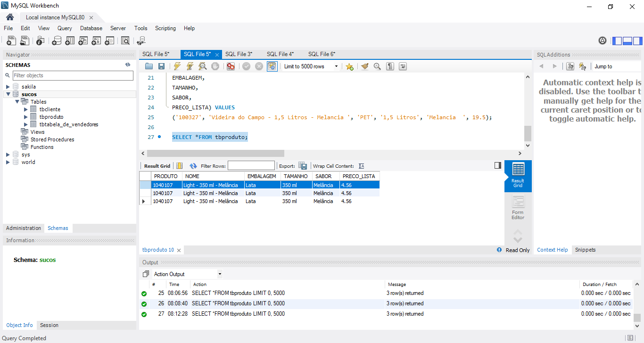Refresh the schemas list

128,65
